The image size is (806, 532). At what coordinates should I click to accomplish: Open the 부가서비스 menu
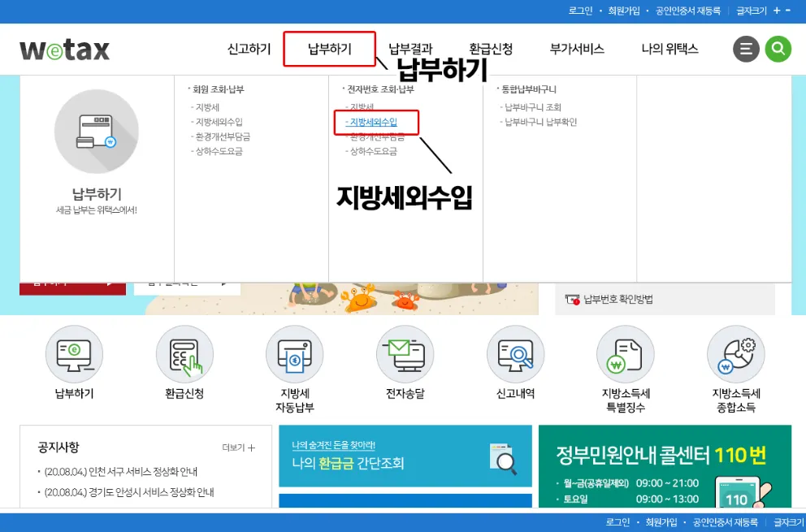[x=577, y=49]
